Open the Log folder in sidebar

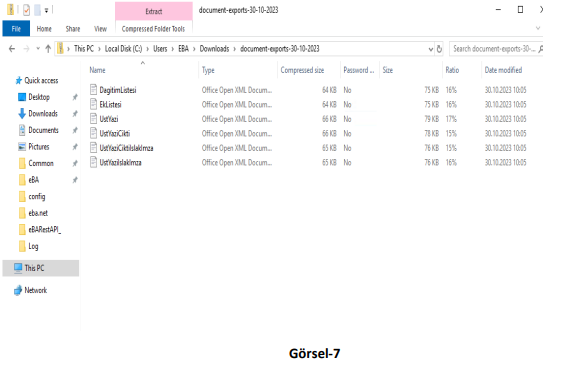33,246
